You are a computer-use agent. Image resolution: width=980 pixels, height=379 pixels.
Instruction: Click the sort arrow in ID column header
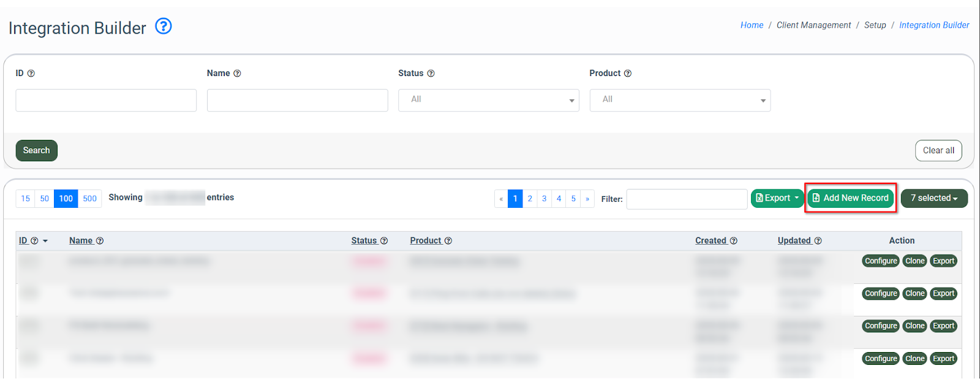[45, 241]
